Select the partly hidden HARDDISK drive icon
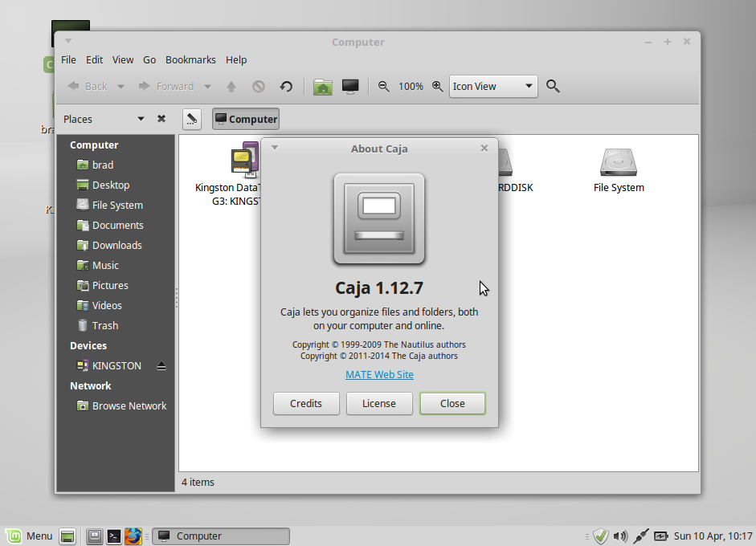This screenshot has width=756, height=546. click(505, 162)
